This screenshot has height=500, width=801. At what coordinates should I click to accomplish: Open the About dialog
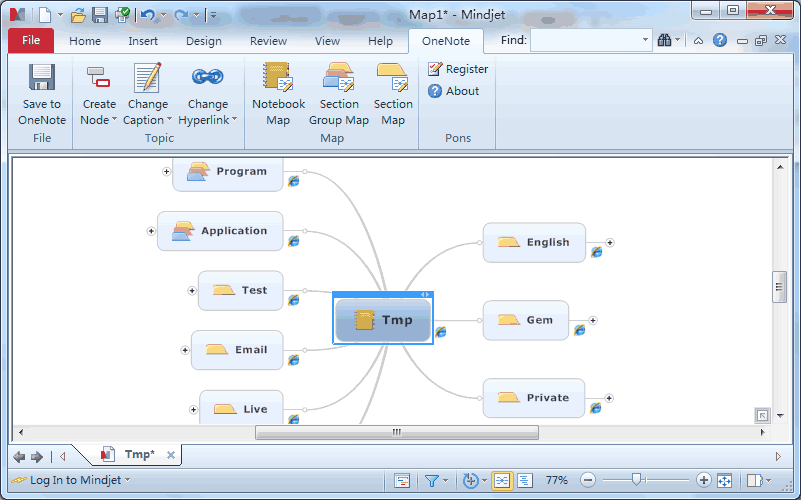[x=454, y=91]
